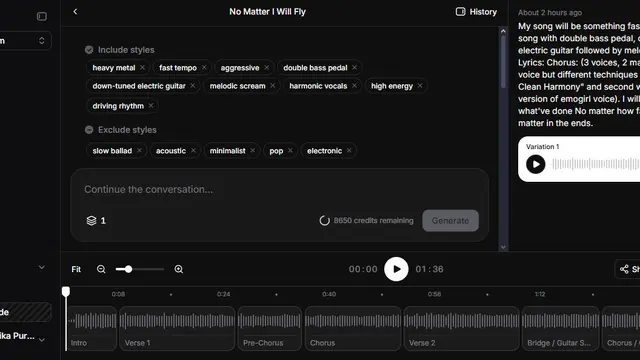Viewport: 640px width, 360px height.
Task: Open the variations count layers icon
Action: 91,221
